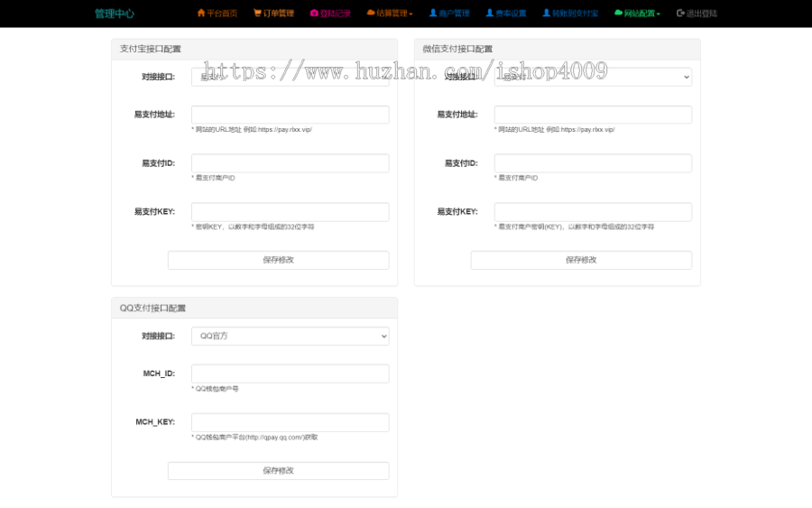Click the user icon for 商户管理

pos(433,13)
